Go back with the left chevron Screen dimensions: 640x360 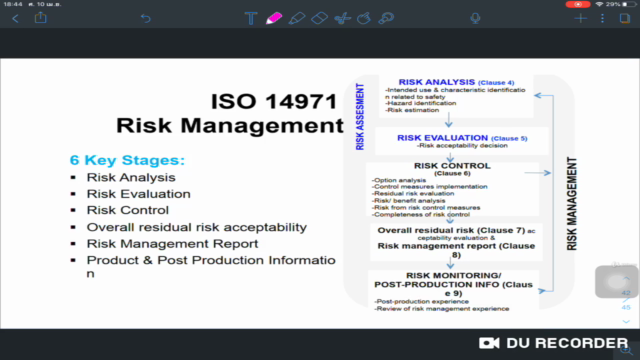click(x=15, y=18)
